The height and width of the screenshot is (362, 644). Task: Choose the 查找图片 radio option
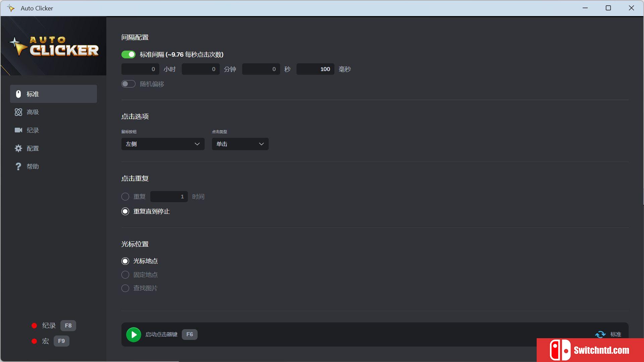(x=125, y=288)
